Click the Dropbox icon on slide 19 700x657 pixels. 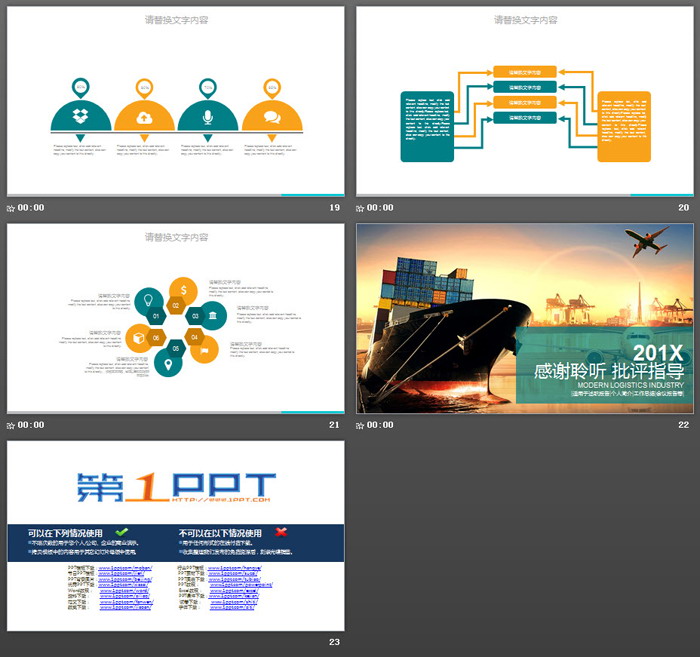[81, 116]
